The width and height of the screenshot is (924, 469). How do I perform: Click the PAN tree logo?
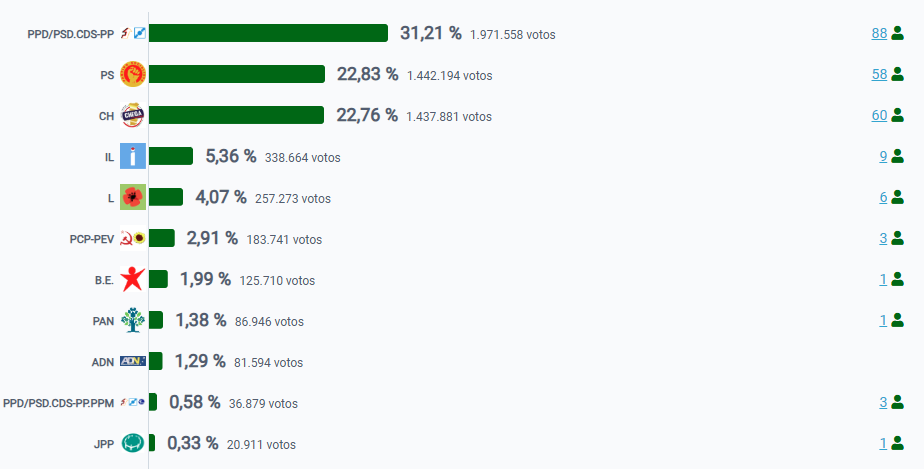pyautogui.click(x=132, y=320)
